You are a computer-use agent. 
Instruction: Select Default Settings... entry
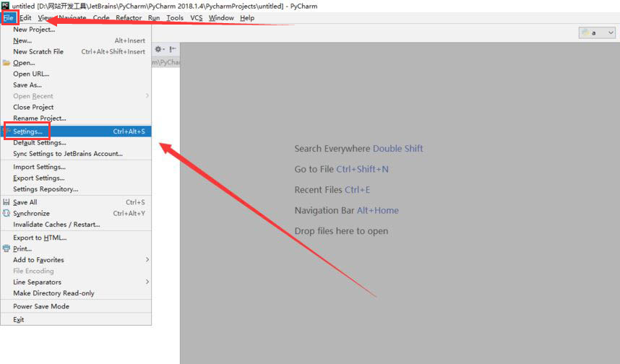(x=76, y=143)
